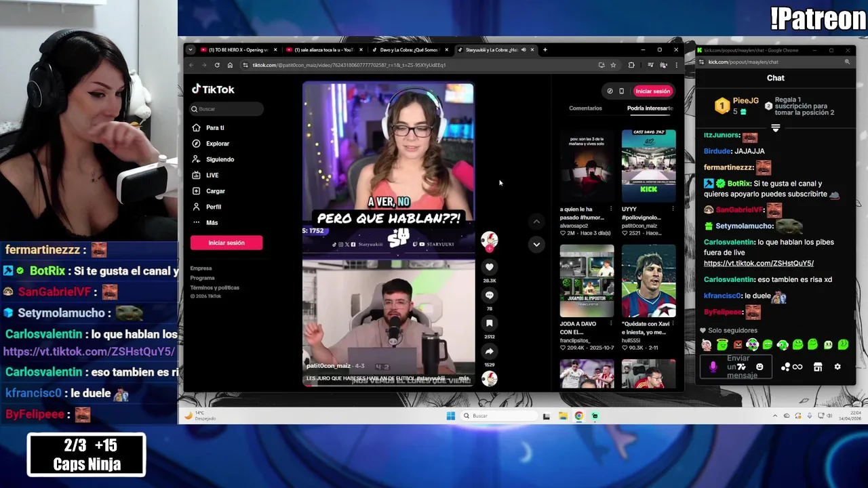Show hidden system tray icons
Screen dimensions: 868x488
(x=775, y=415)
